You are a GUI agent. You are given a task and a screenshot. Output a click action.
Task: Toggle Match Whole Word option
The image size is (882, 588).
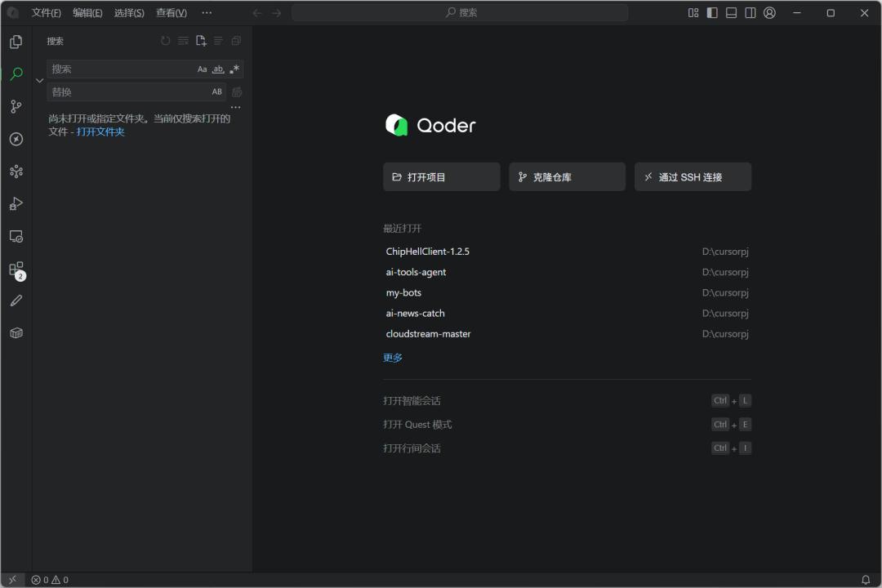(x=218, y=69)
